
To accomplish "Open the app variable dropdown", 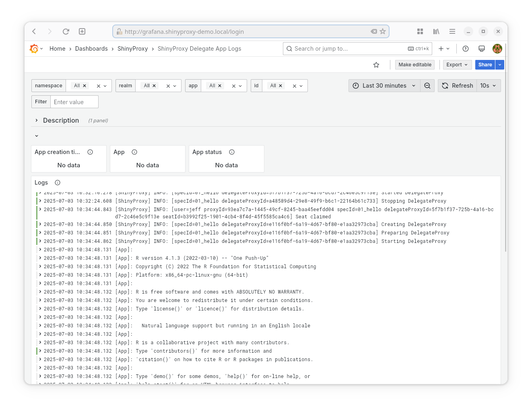I will click(240, 86).
